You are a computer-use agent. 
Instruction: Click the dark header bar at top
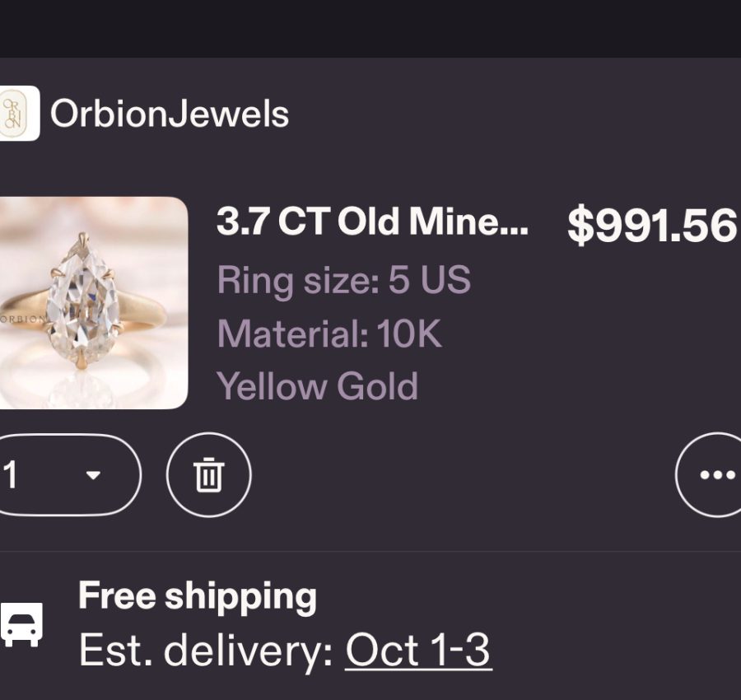(370, 28)
